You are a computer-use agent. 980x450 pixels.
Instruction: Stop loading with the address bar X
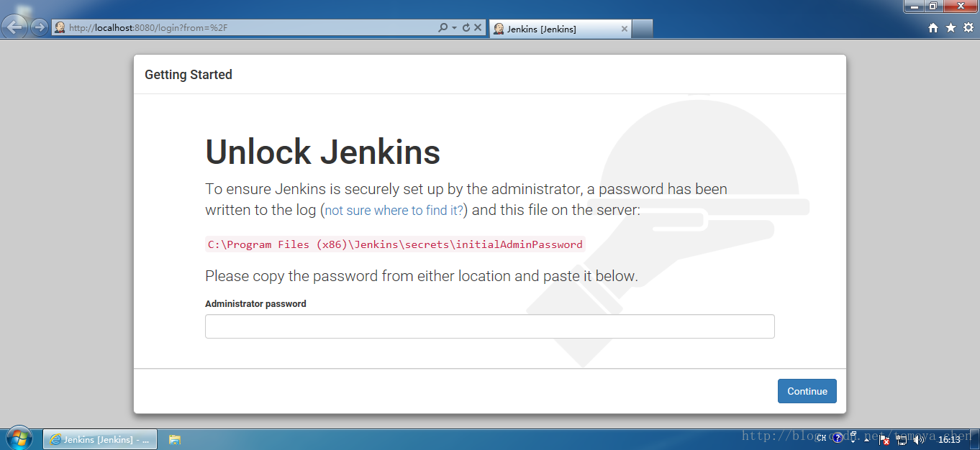(477, 27)
